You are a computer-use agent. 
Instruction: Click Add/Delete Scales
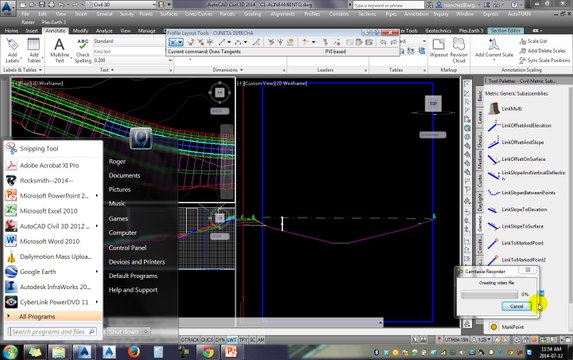(542, 51)
